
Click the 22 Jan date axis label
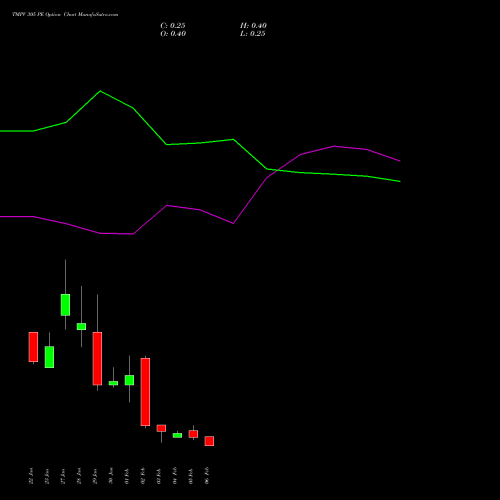point(31,476)
